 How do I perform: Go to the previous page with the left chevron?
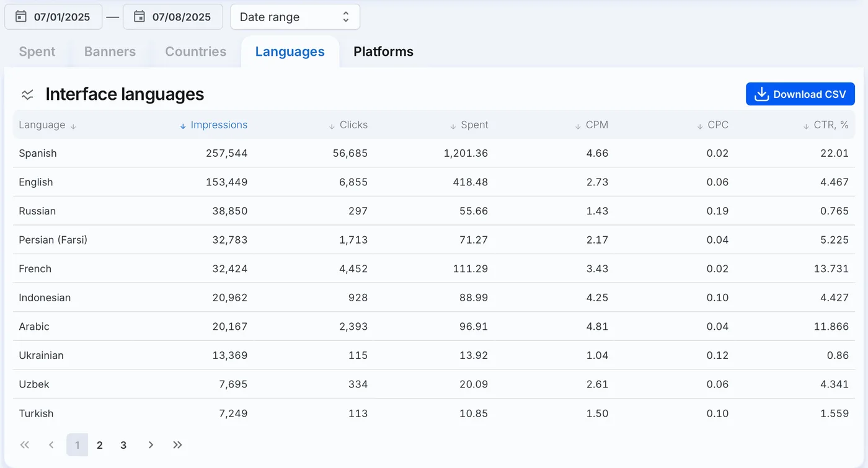pyautogui.click(x=51, y=445)
